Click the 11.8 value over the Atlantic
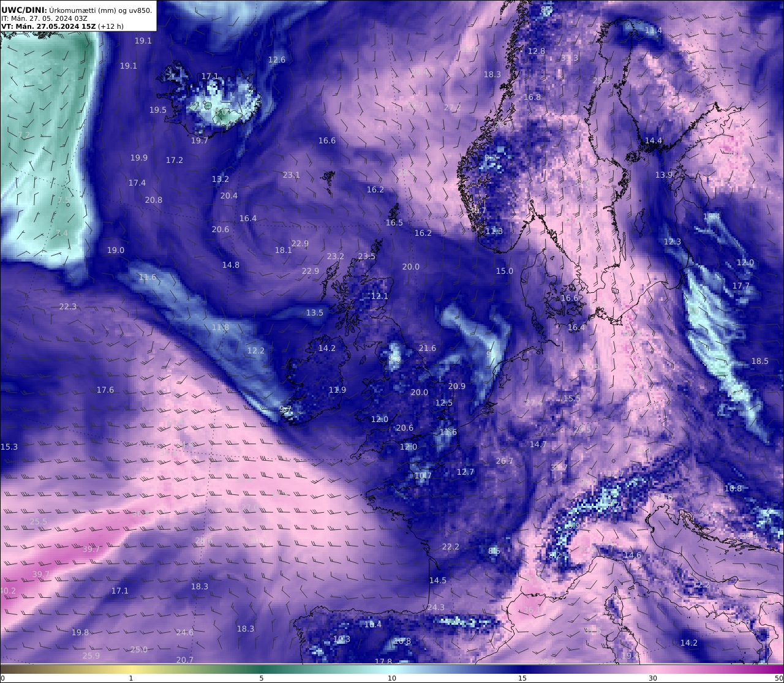Viewport: 784px width, 683px height. point(221,327)
